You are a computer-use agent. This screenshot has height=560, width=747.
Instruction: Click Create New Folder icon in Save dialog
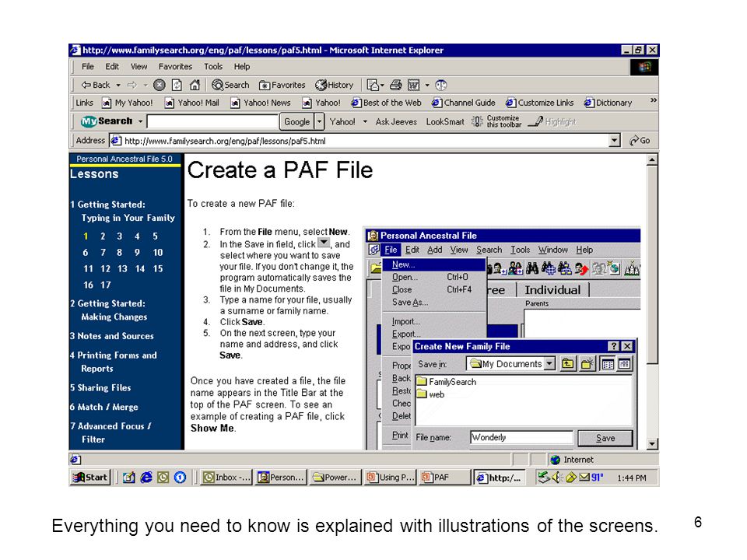[587, 364]
